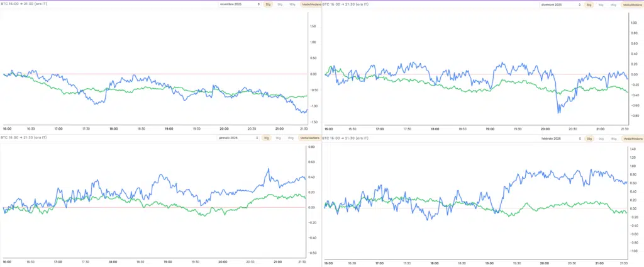
Task: Expand the gennaio 2026 month selector
Action: tap(239, 137)
